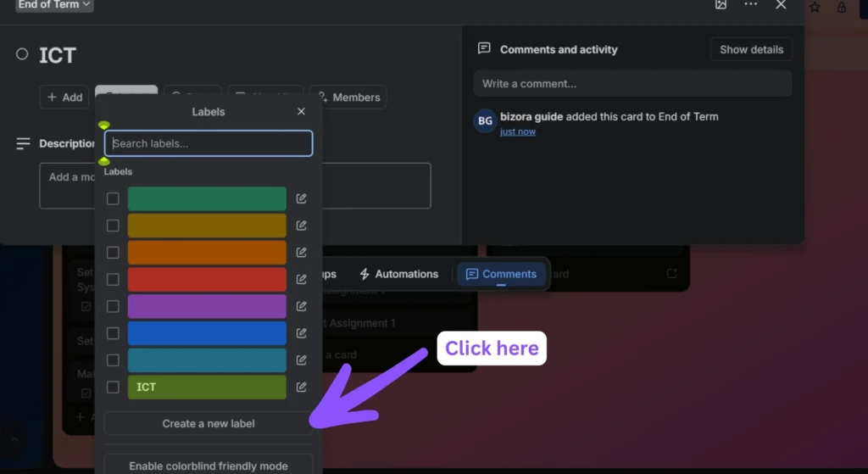This screenshot has width=868, height=474.
Task: Select the green color label swatch
Action: pyautogui.click(x=207, y=198)
